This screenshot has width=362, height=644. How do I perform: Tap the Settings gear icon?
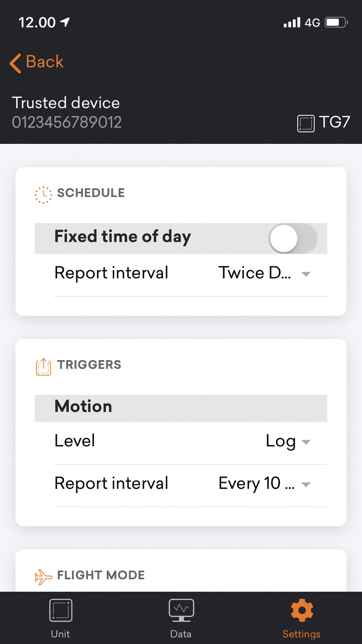tap(302, 610)
